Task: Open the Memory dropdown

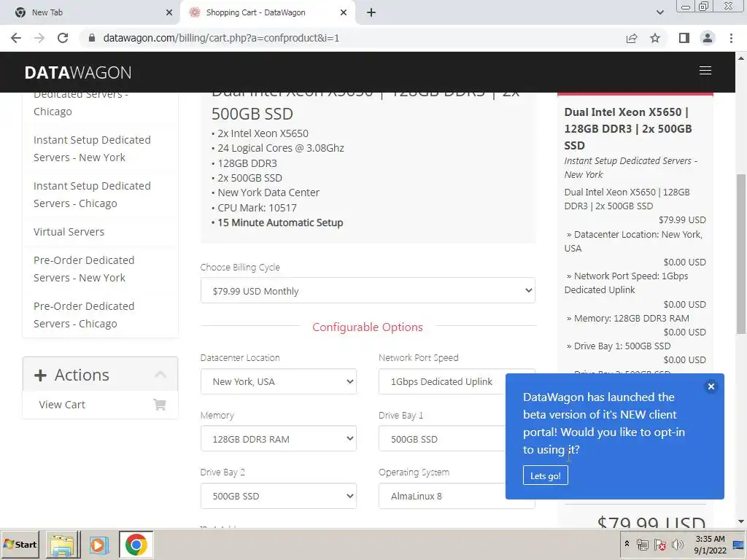Action: pyautogui.click(x=278, y=438)
